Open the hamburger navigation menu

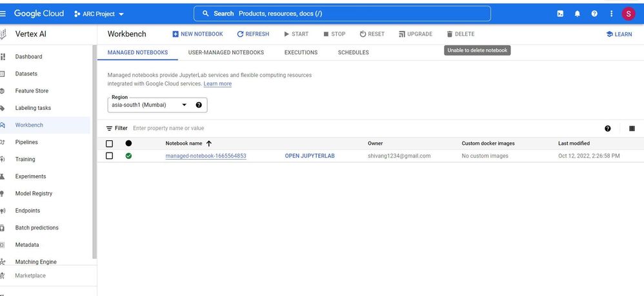(x=3, y=14)
